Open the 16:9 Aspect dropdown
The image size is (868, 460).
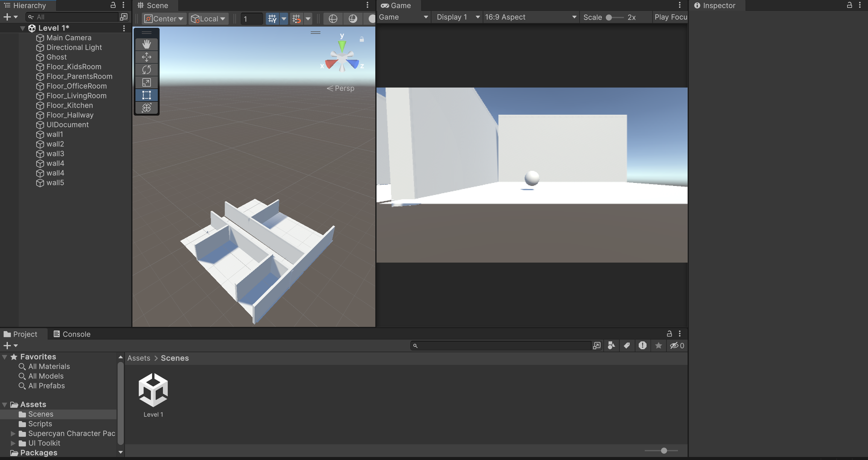[530, 17]
